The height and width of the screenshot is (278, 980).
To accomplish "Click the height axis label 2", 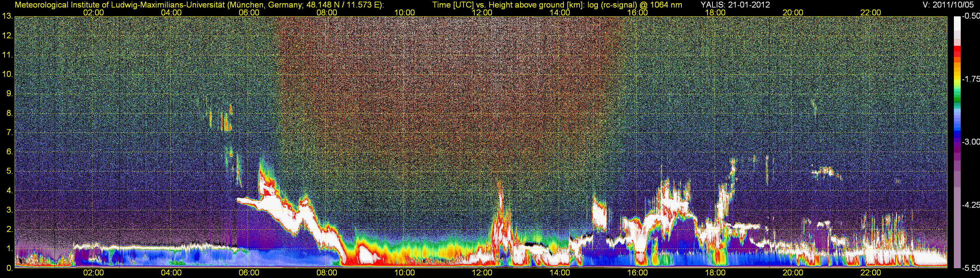I will click(x=9, y=229).
